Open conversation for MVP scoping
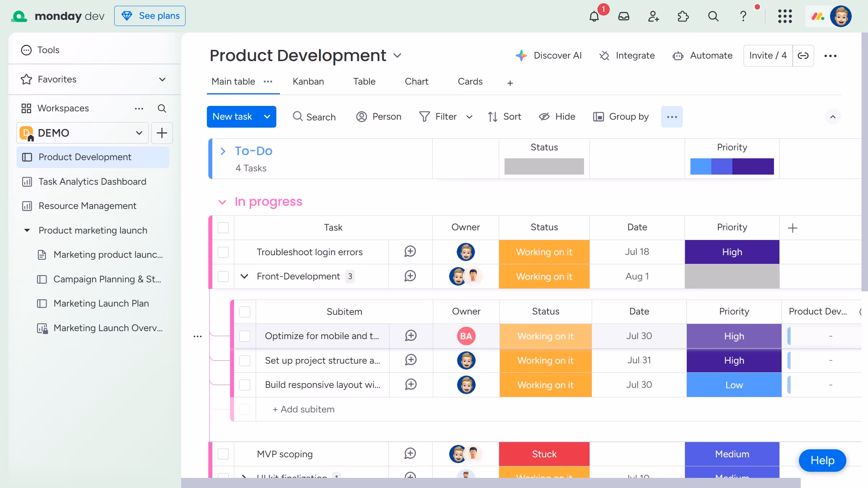 pos(410,454)
